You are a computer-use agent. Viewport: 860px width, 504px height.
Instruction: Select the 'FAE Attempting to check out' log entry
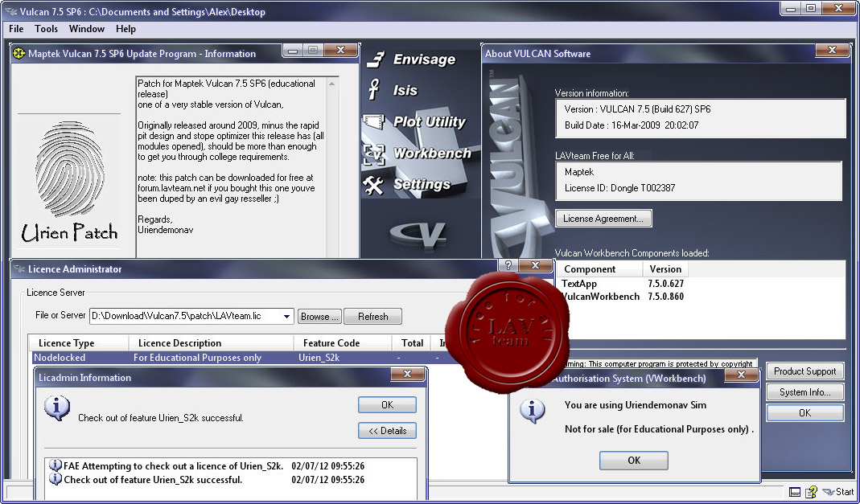click(208, 466)
